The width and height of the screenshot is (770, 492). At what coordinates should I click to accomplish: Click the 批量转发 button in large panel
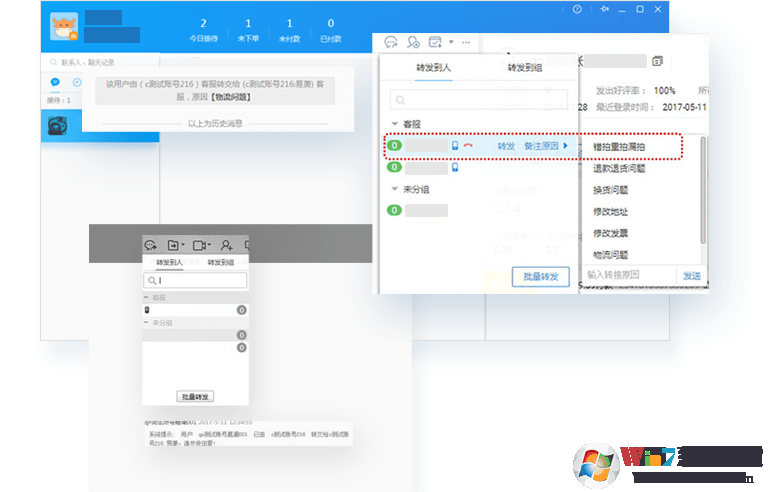[x=541, y=276]
